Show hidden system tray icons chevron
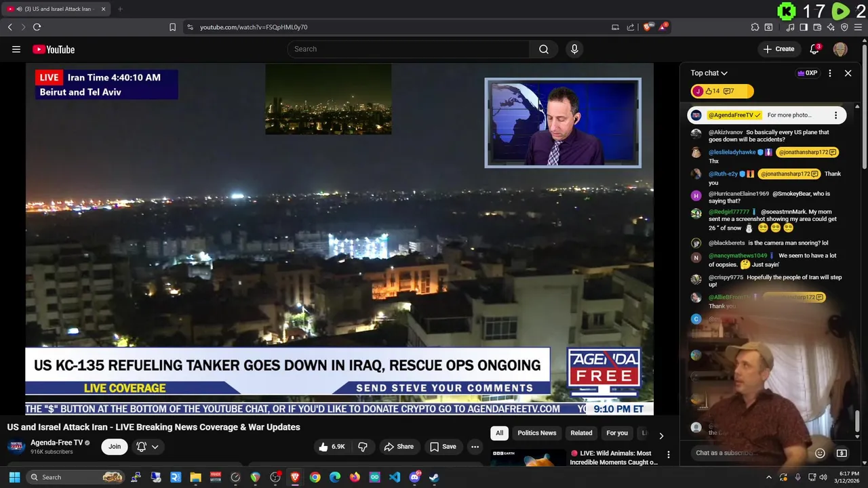 [768, 477]
